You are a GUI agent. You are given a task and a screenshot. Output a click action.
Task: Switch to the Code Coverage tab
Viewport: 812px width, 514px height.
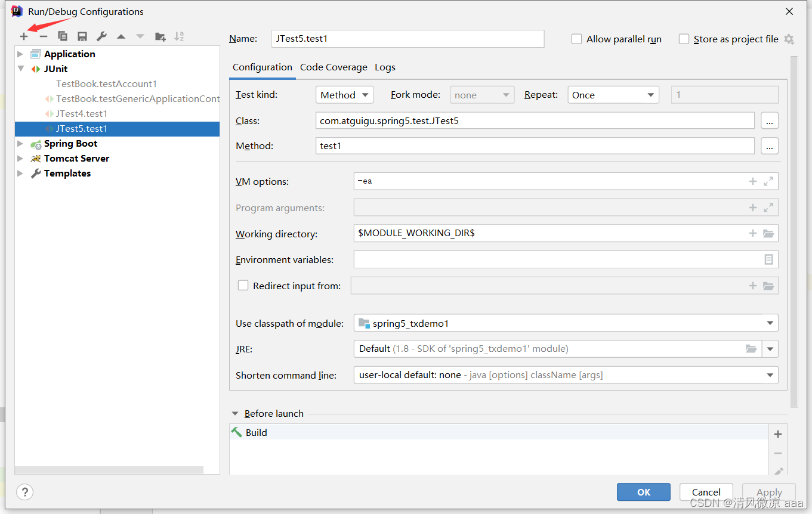click(334, 67)
